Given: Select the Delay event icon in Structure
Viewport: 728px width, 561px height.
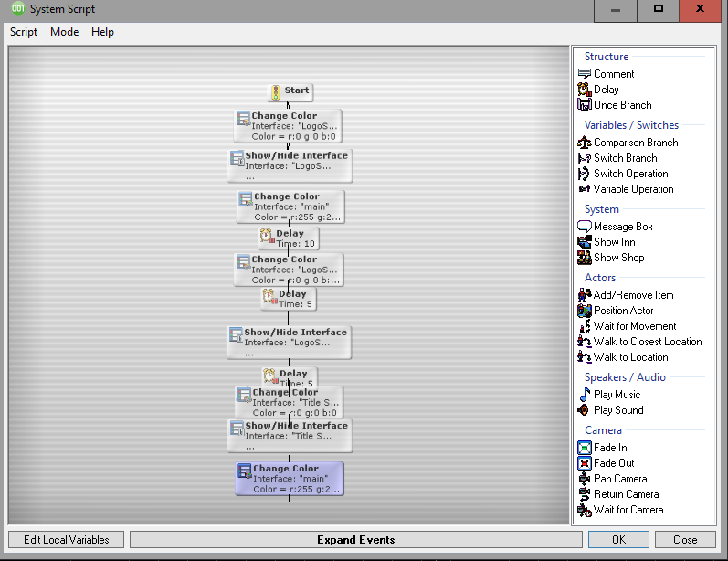Looking at the screenshot, I should pyautogui.click(x=584, y=90).
